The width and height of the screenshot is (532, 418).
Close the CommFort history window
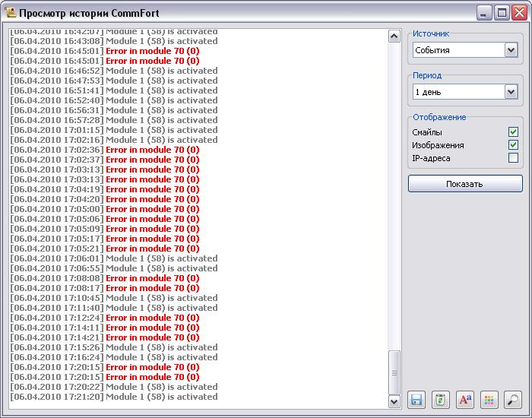[518, 13]
